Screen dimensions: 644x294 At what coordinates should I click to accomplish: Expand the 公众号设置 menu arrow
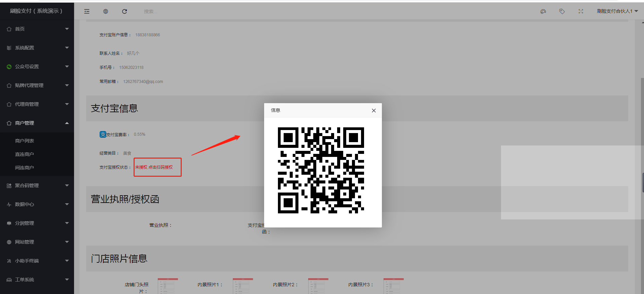point(67,67)
